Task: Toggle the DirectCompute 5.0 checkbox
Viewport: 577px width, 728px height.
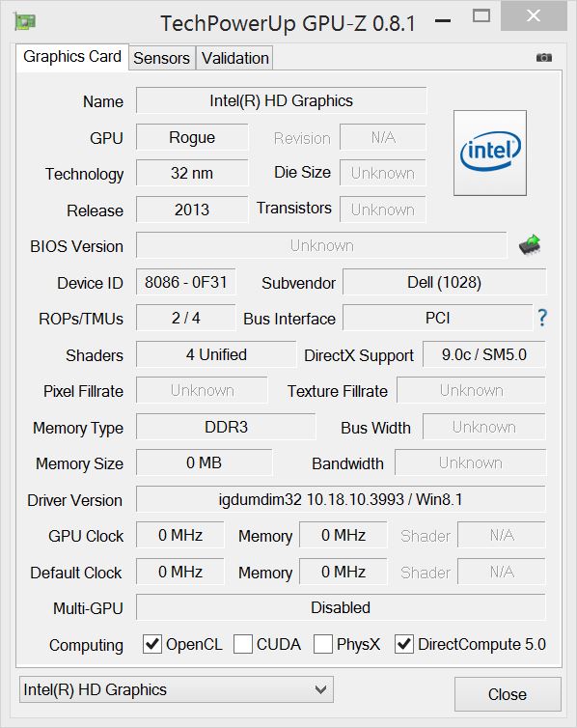Action: 404,644
